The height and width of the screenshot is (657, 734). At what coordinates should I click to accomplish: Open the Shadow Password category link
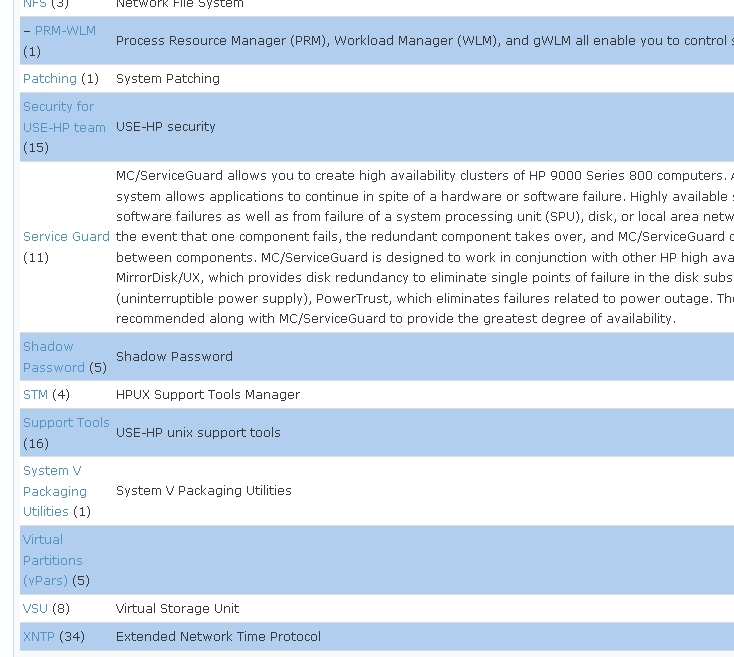[53, 357]
